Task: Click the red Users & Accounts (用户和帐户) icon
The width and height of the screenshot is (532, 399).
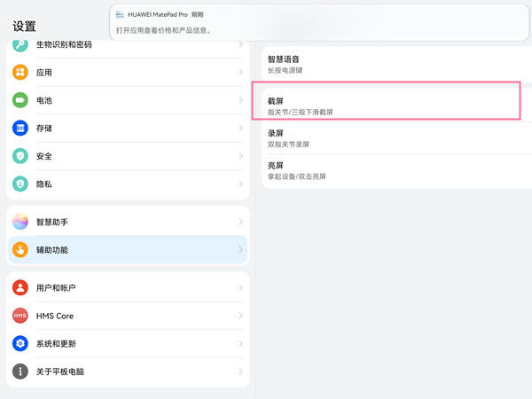Action: [x=20, y=288]
